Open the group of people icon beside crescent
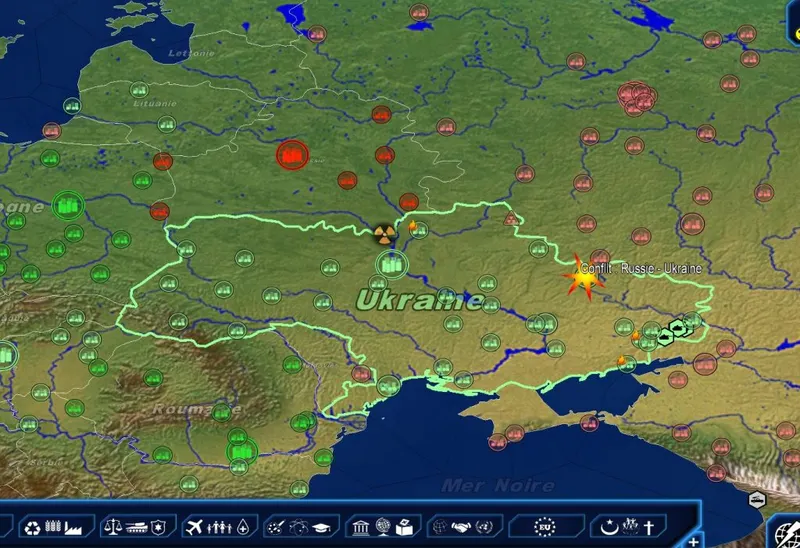Image resolution: width=800 pixels, height=548 pixels. [x=631, y=526]
